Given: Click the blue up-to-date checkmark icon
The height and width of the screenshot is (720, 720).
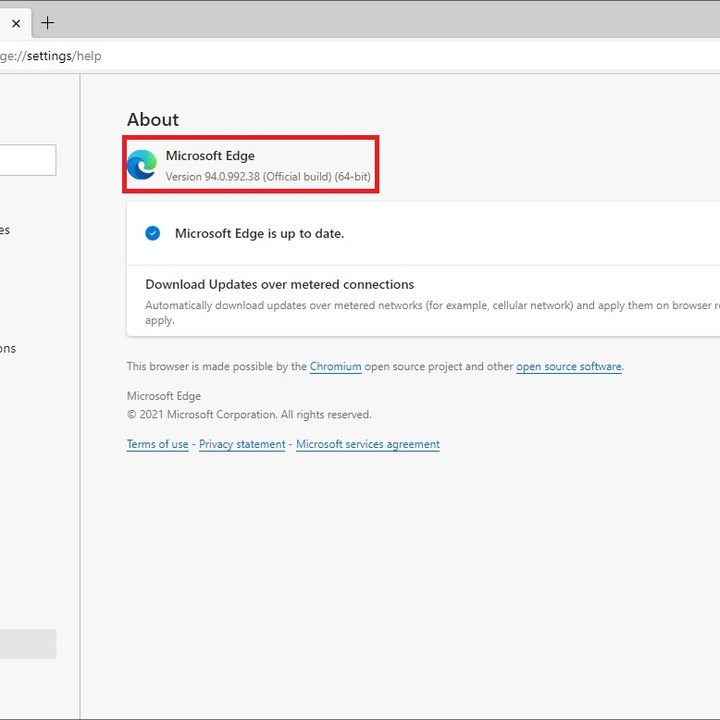Looking at the screenshot, I should coord(153,233).
